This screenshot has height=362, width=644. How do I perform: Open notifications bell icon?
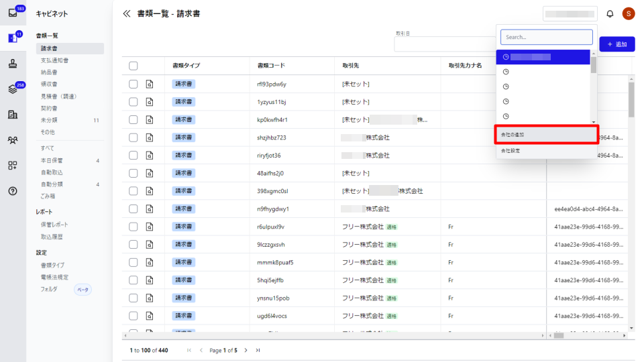(610, 13)
